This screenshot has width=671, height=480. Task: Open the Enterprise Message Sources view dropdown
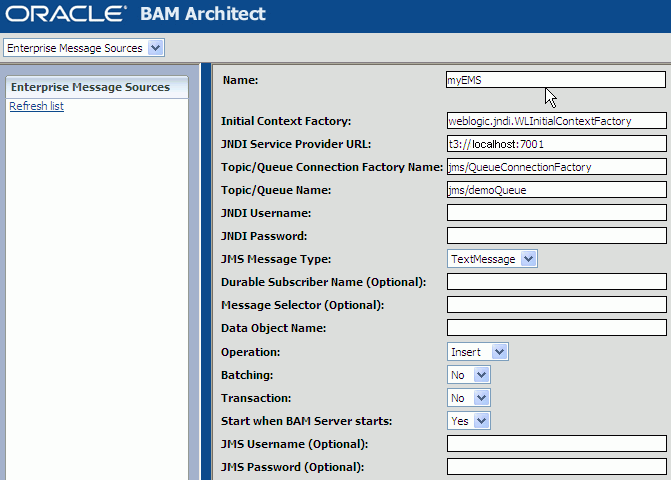click(x=84, y=48)
